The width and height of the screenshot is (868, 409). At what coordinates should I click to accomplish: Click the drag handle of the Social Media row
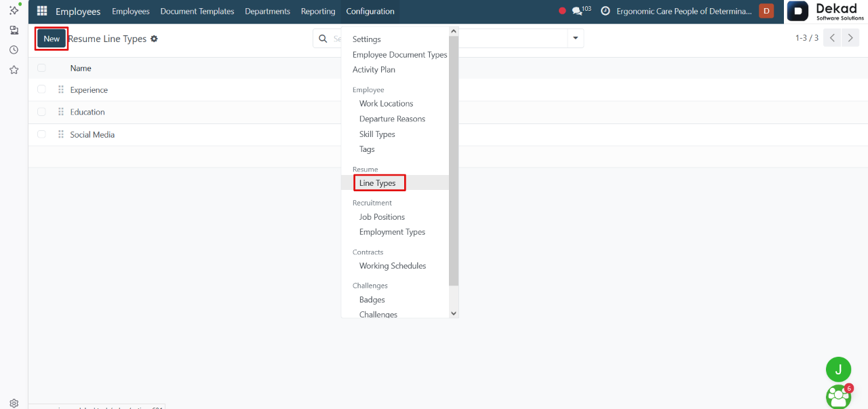[x=61, y=134]
